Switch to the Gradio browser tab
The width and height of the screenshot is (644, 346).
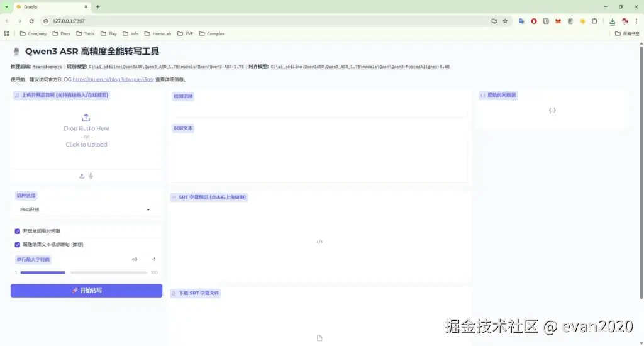tap(52, 6)
